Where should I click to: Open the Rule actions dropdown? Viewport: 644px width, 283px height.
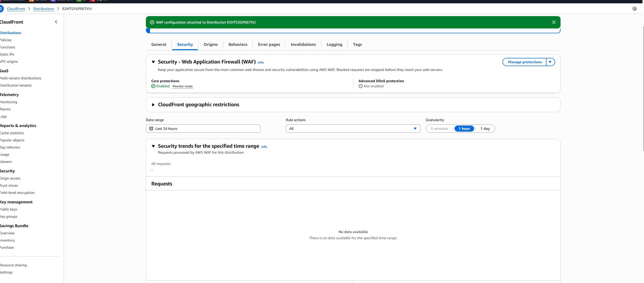click(x=353, y=129)
